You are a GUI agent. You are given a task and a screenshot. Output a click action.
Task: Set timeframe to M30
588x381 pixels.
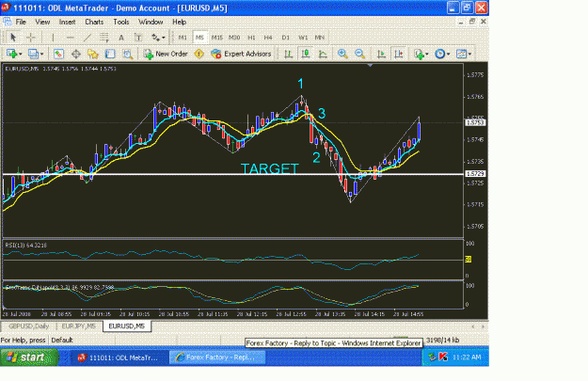pyautogui.click(x=234, y=37)
